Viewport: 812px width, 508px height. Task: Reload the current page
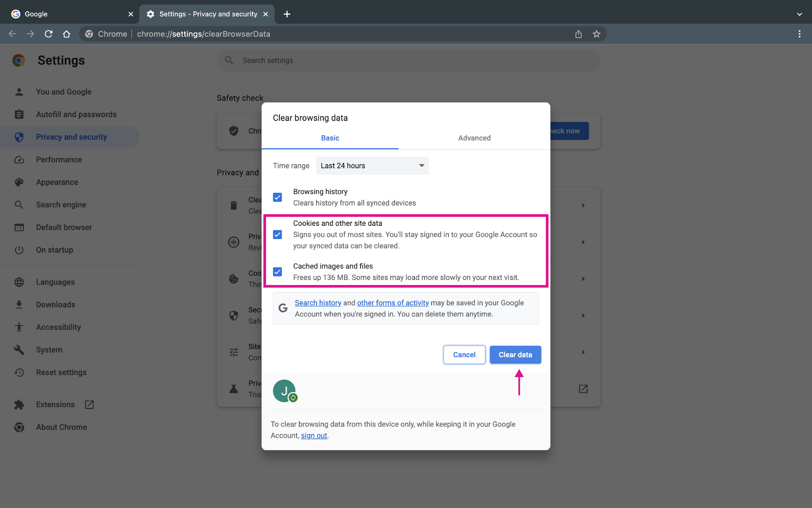point(49,34)
